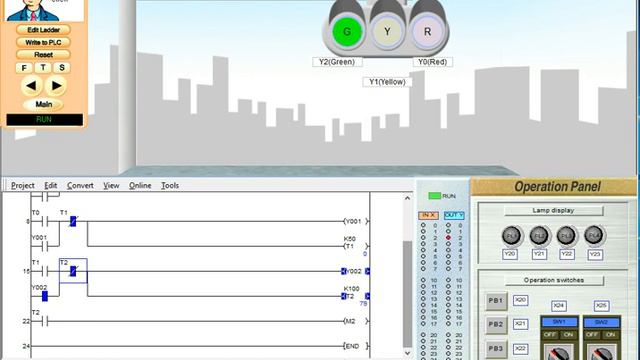Click the Y0(Red) label

point(433,62)
